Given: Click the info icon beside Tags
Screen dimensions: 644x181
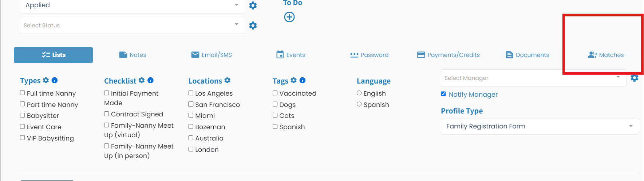Looking at the screenshot, I should [x=303, y=80].
